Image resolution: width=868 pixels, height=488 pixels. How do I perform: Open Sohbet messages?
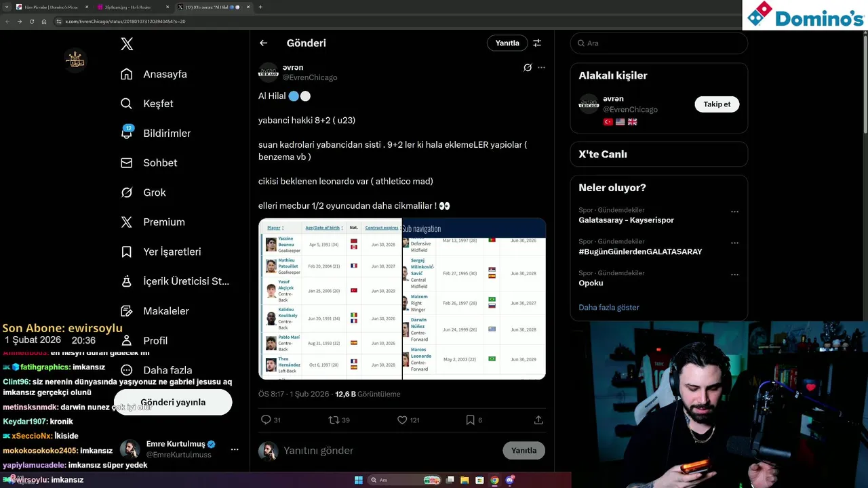(149, 163)
